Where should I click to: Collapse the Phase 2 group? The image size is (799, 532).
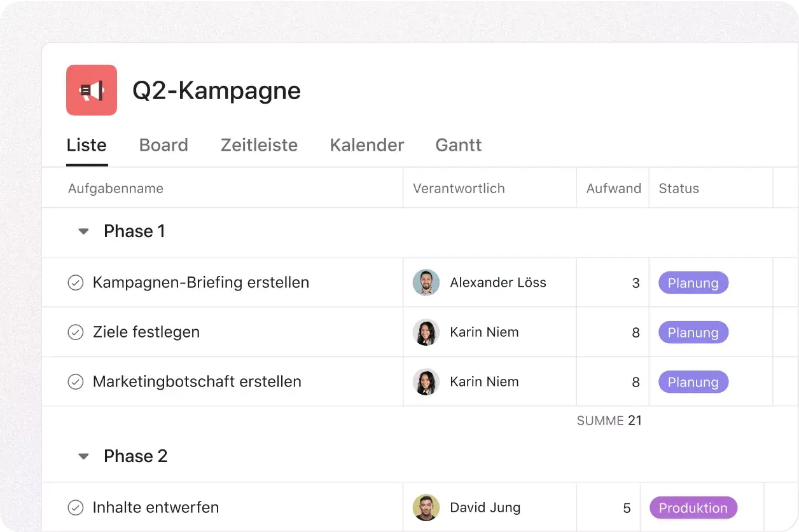(x=83, y=456)
